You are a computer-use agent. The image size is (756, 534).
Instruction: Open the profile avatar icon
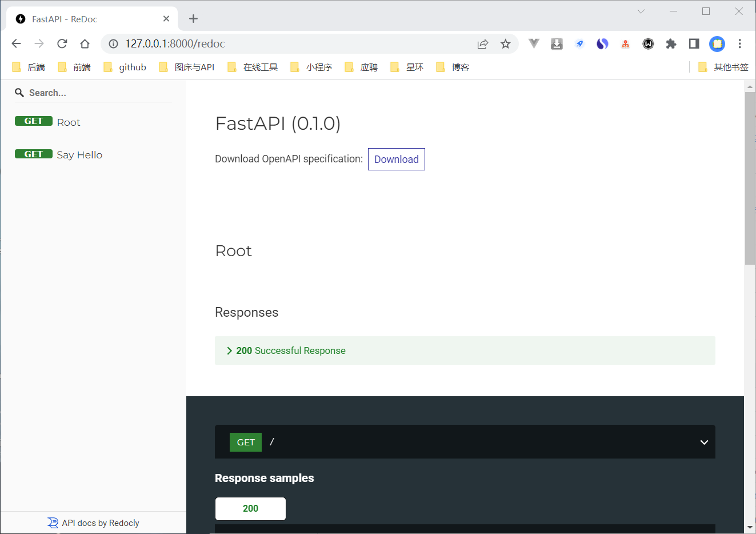click(717, 43)
